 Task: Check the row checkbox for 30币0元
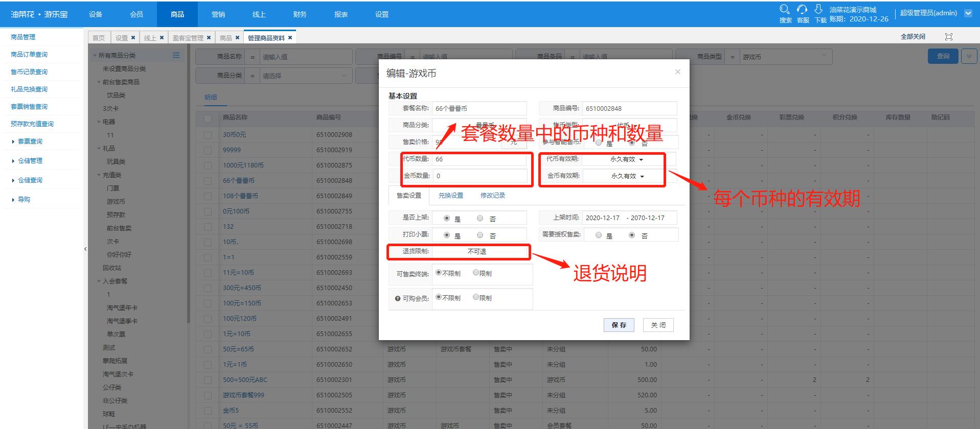[208, 135]
